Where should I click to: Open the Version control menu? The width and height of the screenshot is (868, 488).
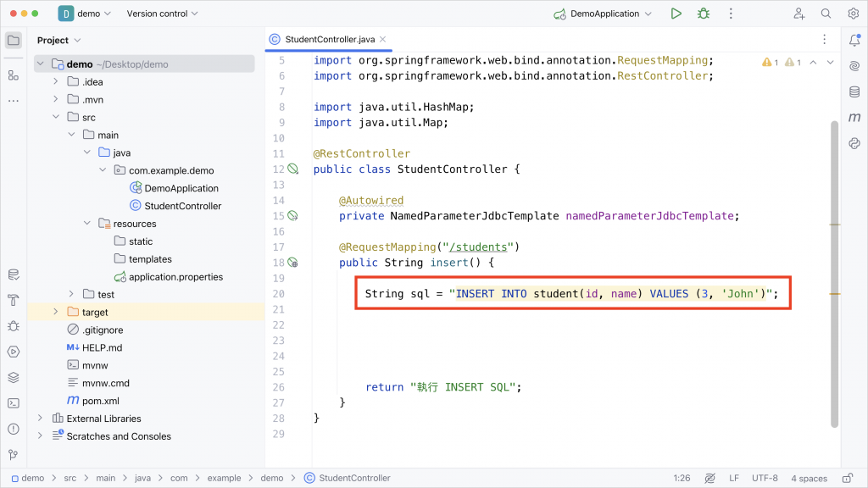162,14
